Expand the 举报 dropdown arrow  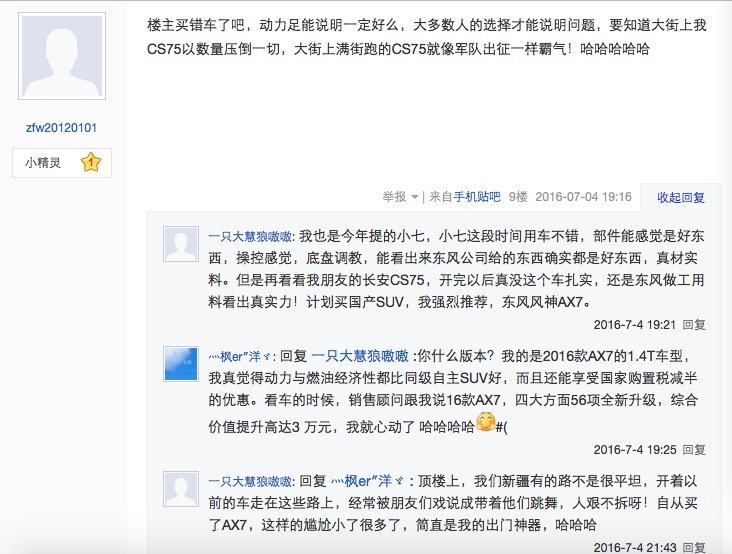tap(414, 197)
